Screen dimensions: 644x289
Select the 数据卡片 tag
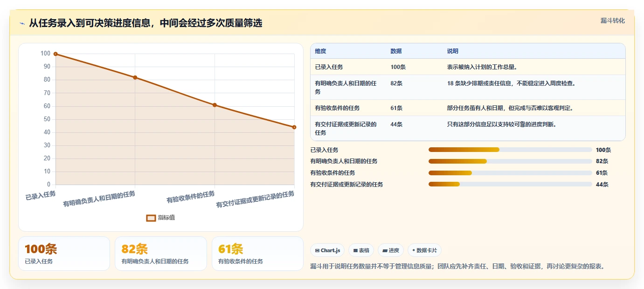pos(424,250)
